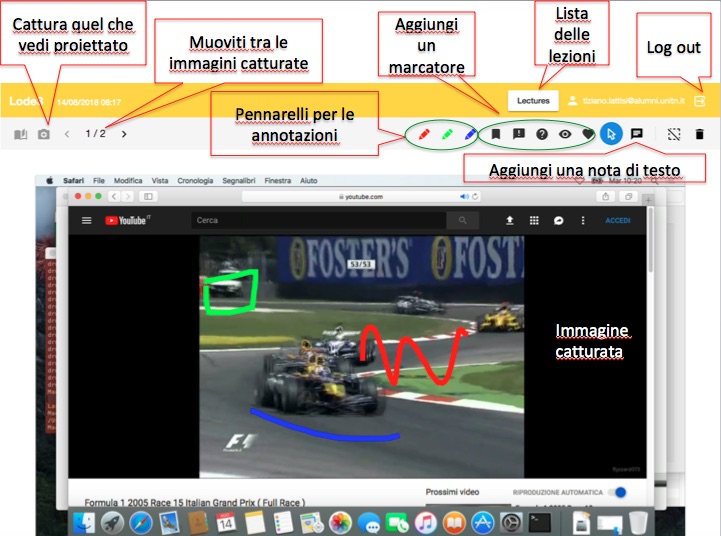Open System Preferences gear in the Dock
721x536 pixels.
tap(511, 523)
